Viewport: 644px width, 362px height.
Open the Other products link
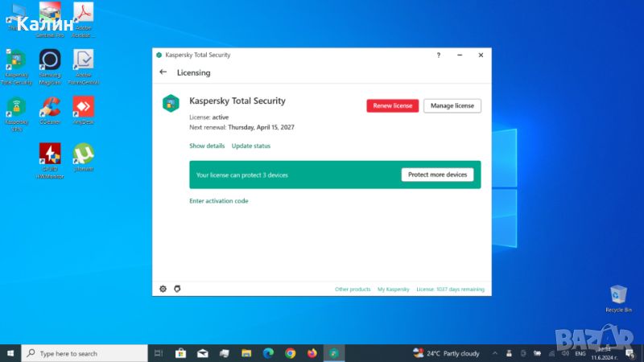pos(353,290)
